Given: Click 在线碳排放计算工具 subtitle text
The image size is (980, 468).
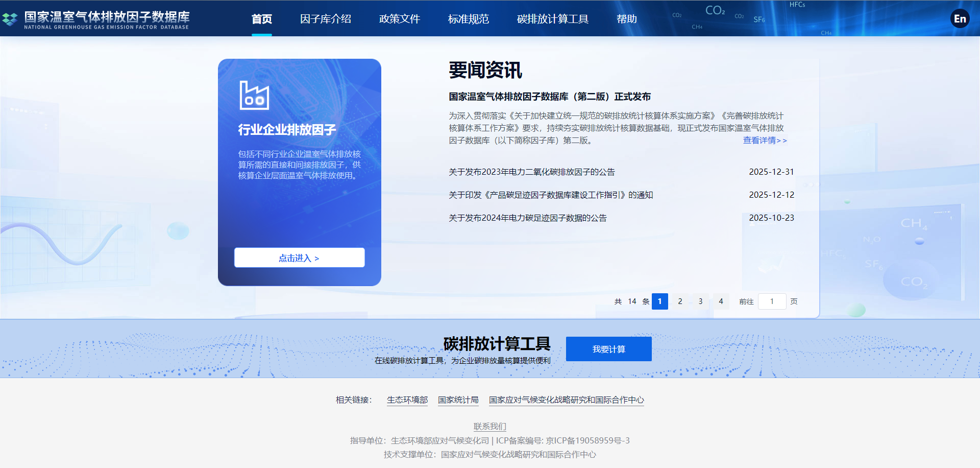Looking at the screenshot, I should [x=462, y=360].
